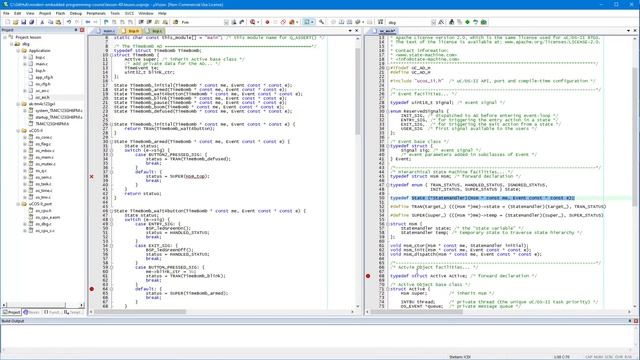Open Options for Target icon
This screenshot has width=640, height=360.
tap(441, 22)
